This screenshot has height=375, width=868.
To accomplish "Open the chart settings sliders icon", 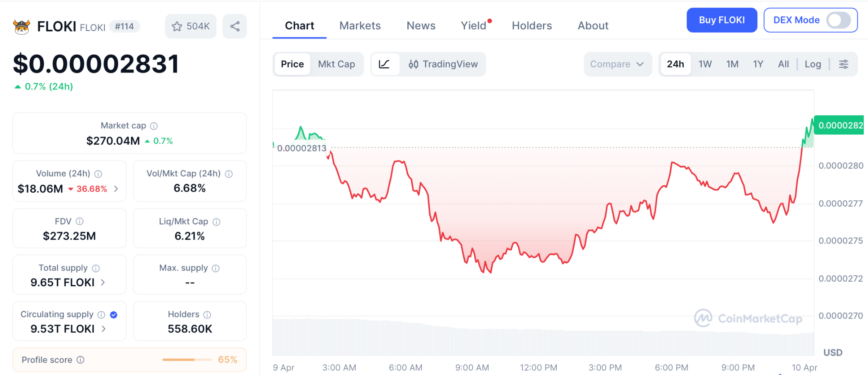I will point(843,64).
